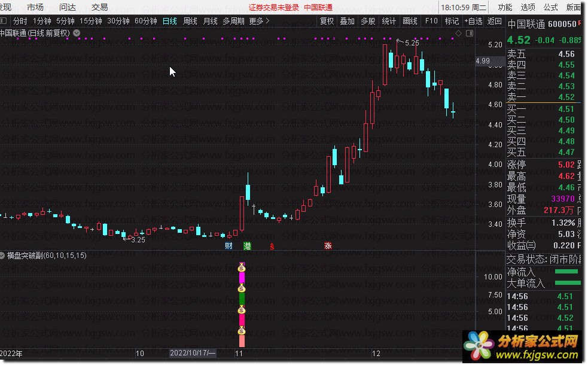Image resolution: width=588 pixels, height=365 pixels.
Task: Click the 画线 draw line button
Action: 410,21
